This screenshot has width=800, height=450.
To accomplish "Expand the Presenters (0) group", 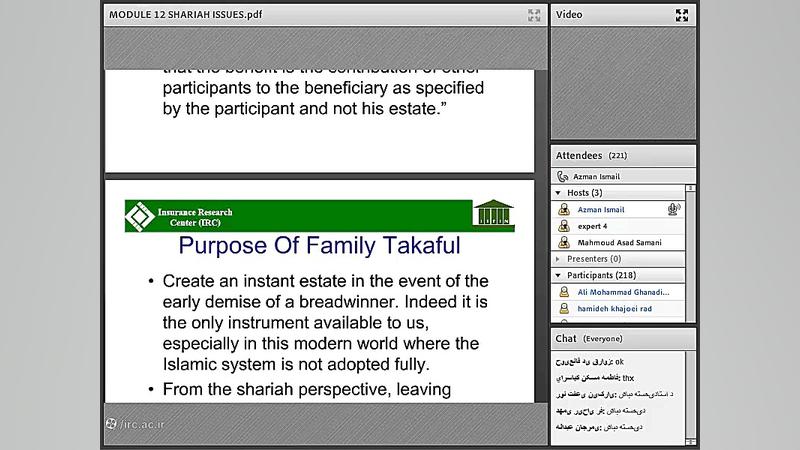I will pyautogui.click(x=558, y=259).
